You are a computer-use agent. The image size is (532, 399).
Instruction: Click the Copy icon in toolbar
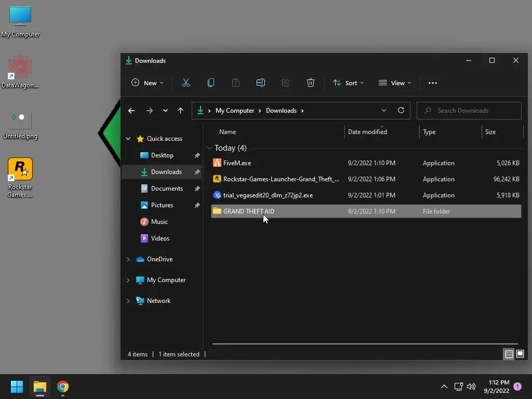coord(211,83)
